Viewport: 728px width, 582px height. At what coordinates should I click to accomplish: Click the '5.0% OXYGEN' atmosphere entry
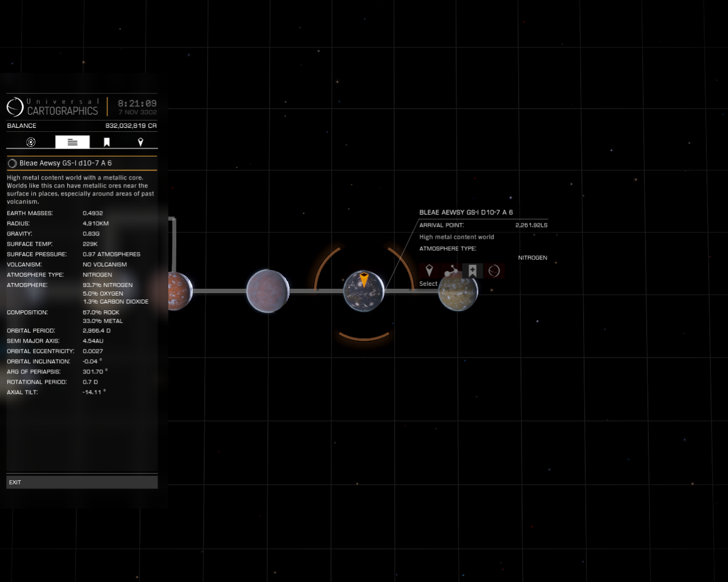click(x=103, y=293)
